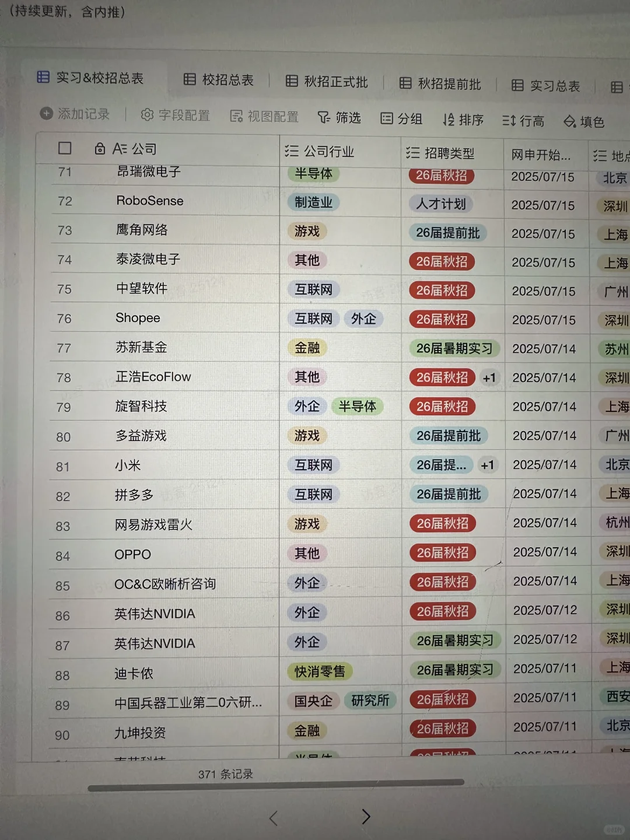Click the 金融 tag in 九坤投资 row
This screenshot has width=630, height=840.
[307, 730]
